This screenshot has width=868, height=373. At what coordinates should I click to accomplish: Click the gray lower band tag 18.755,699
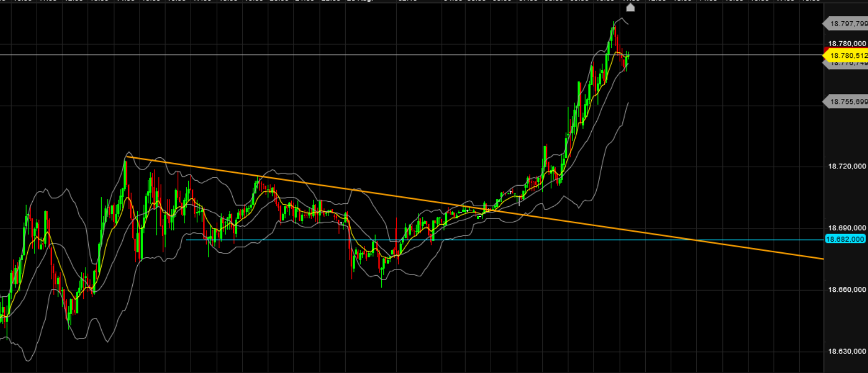click(x=845, y=102)
